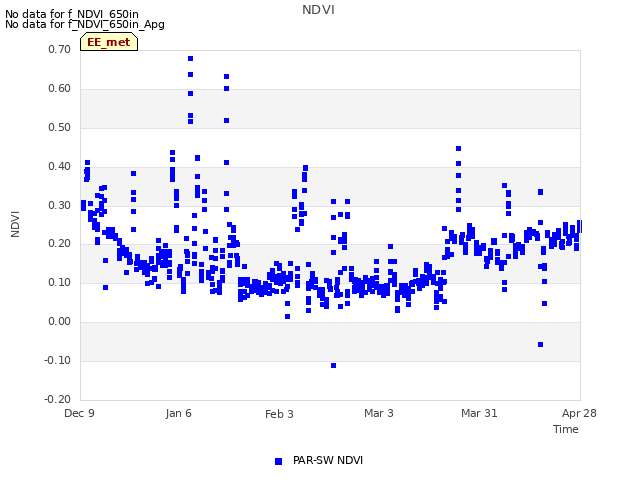640x480 pixels.
Task: Click the Feb 3 tick label
Action: tap(279, 414)
